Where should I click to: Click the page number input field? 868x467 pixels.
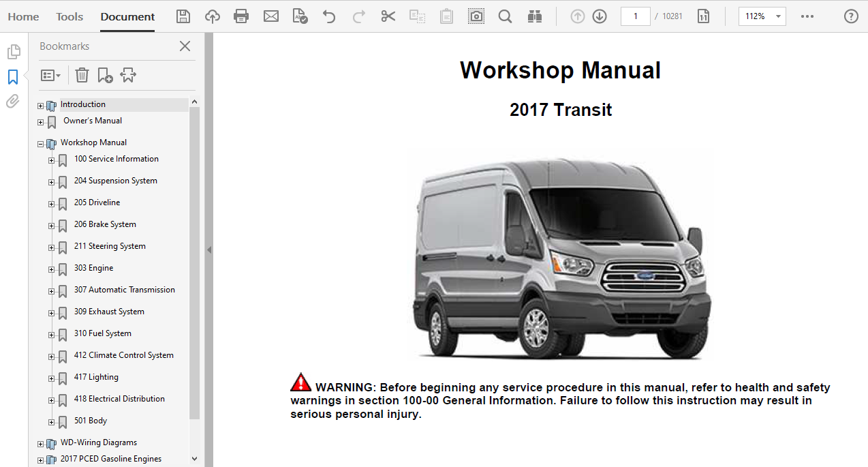pos(635,16)
